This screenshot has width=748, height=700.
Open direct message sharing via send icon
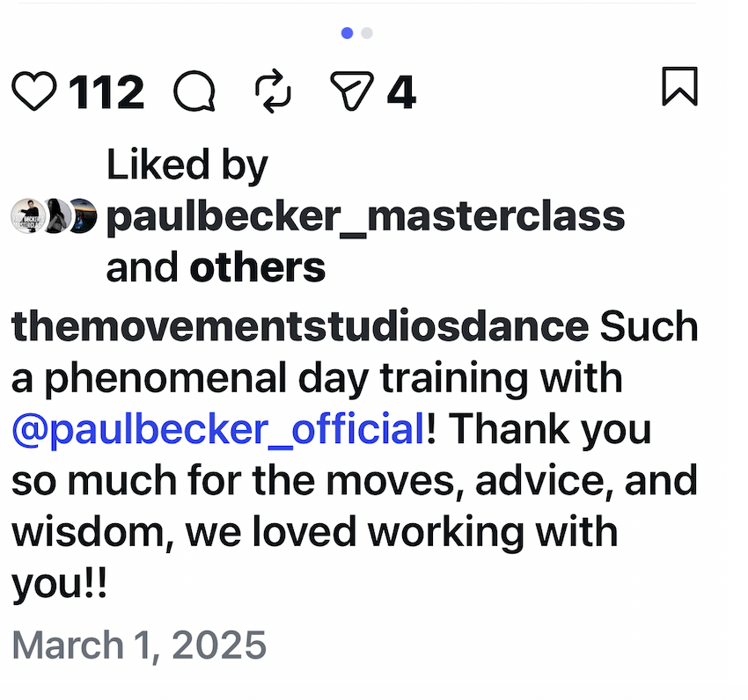[x=353, y=91]
